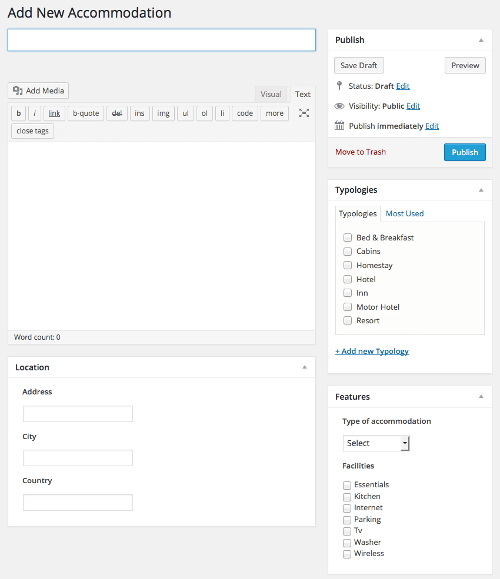Focus the Address input field
The width and height of the screenshot is (500, 579).
78,414
